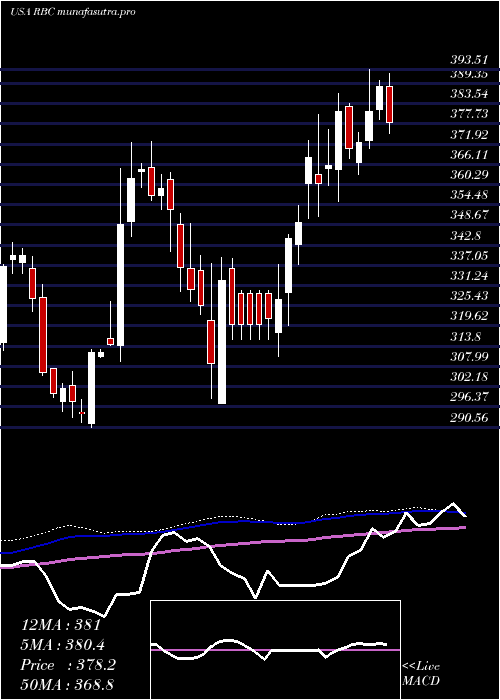The height and width of the screenshot is (700, 500).
Task: Click the 354.48 price label
Action: pyautogui.click(x=469, y=195)
